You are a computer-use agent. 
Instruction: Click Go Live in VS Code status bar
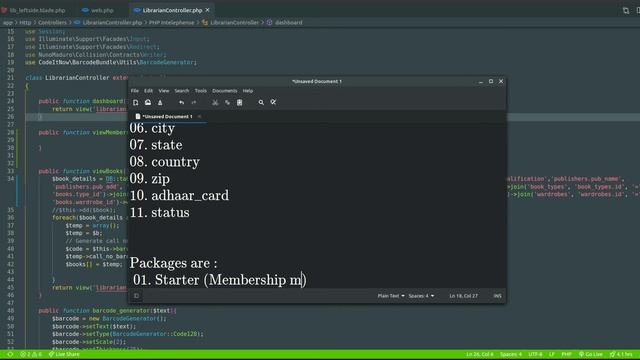[591, 354]
